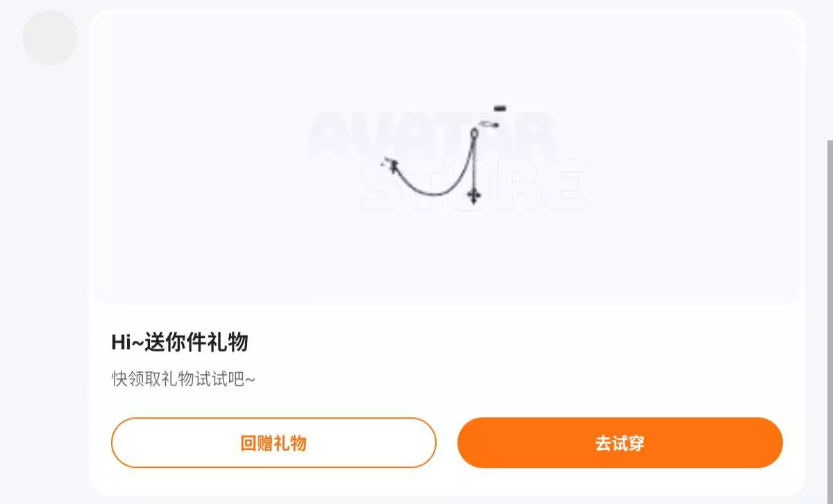833x504 pixels.
Task: Click blank page background below the avatar
Action: pos(44,278)
